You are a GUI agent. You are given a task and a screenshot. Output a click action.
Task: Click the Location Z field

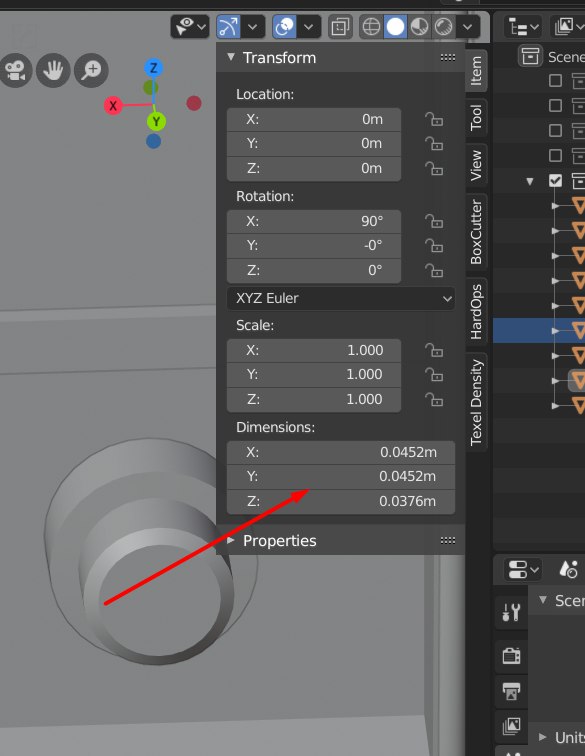click(314, 169)
